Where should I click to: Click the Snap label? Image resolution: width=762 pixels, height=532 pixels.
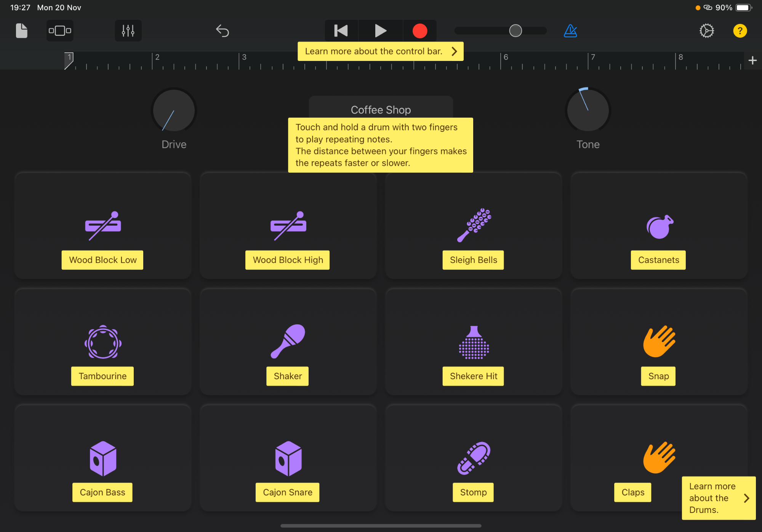658,376
